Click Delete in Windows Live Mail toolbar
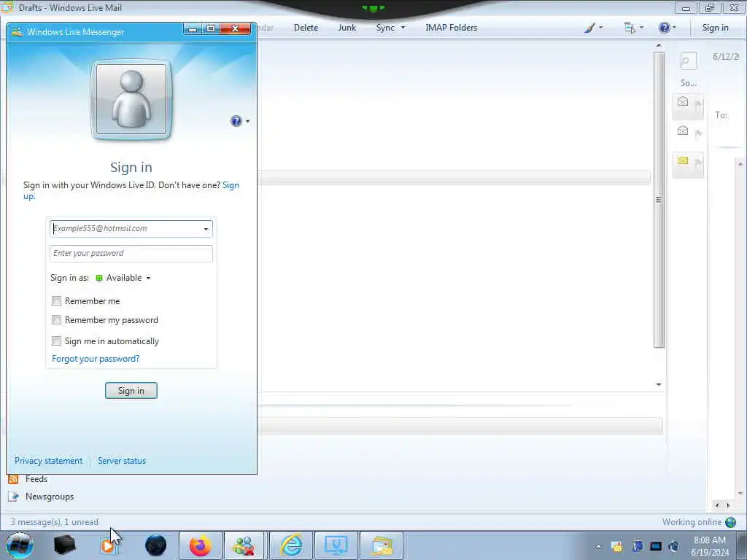Image resolution: width=747 pixels, height=560 pixels. (x=306, y=28)
